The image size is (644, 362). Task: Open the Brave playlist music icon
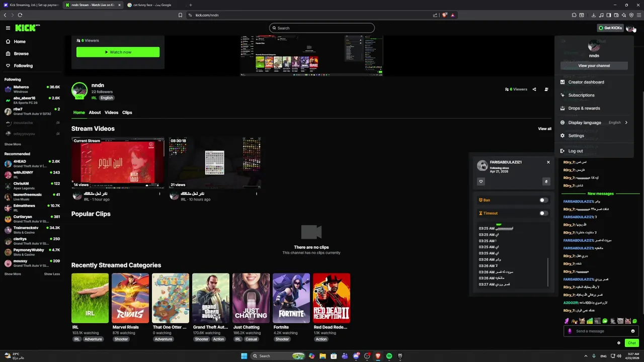601,15
